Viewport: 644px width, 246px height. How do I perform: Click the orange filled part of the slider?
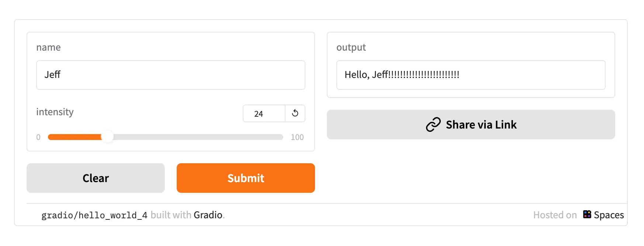75,137
